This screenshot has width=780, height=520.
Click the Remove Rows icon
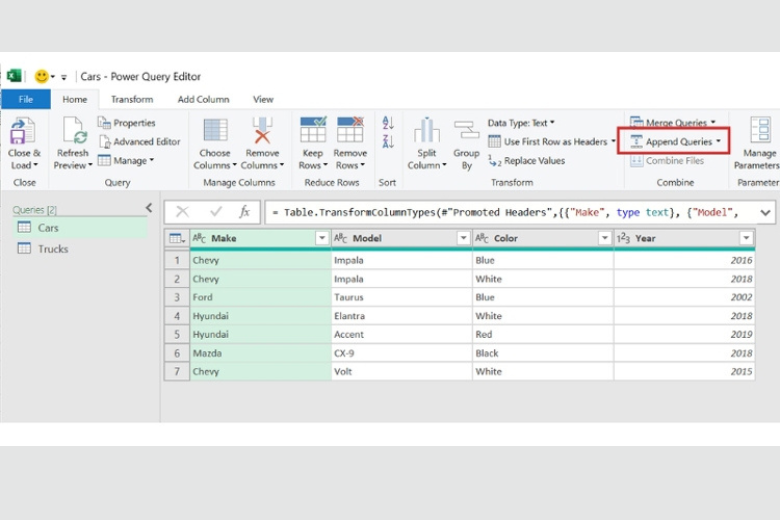pyautogui.click(x=350, y=131)
